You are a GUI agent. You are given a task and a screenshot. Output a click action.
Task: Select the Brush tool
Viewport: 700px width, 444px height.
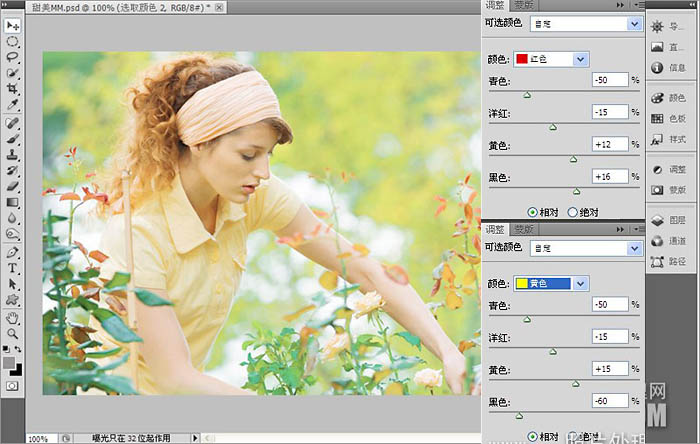[12, 139]
